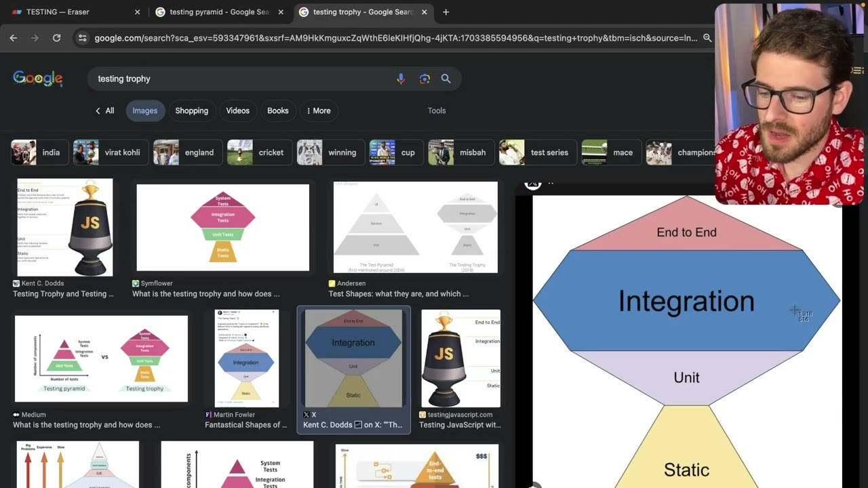This screenshot has height=488, width=868.
Task: Filter images by winning chip
Action: tap(330, 152)
